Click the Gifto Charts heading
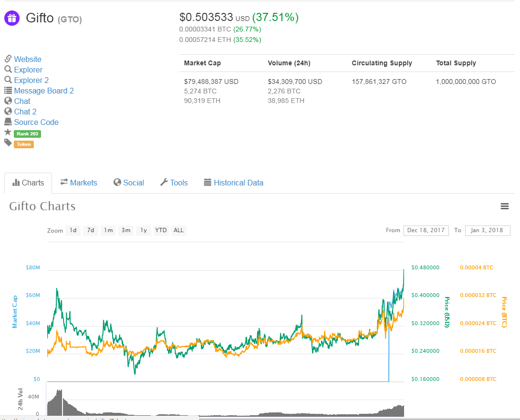520x420 pixels. pos(42,206)
